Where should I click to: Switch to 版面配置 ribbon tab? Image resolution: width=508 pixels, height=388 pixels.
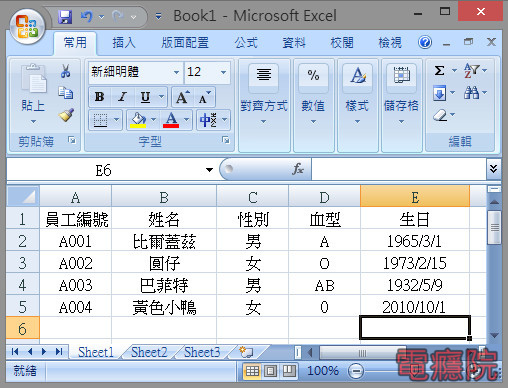(185, 43)
